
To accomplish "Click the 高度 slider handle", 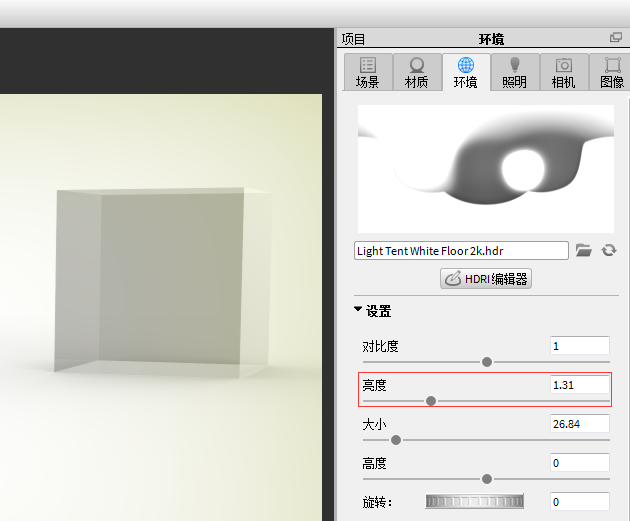I will click(487, 479).
